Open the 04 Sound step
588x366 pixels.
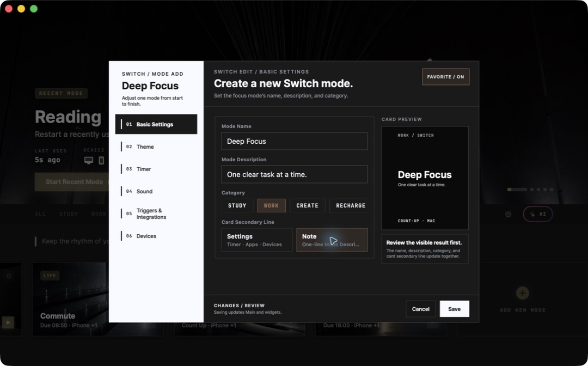[x=156, y=191]
